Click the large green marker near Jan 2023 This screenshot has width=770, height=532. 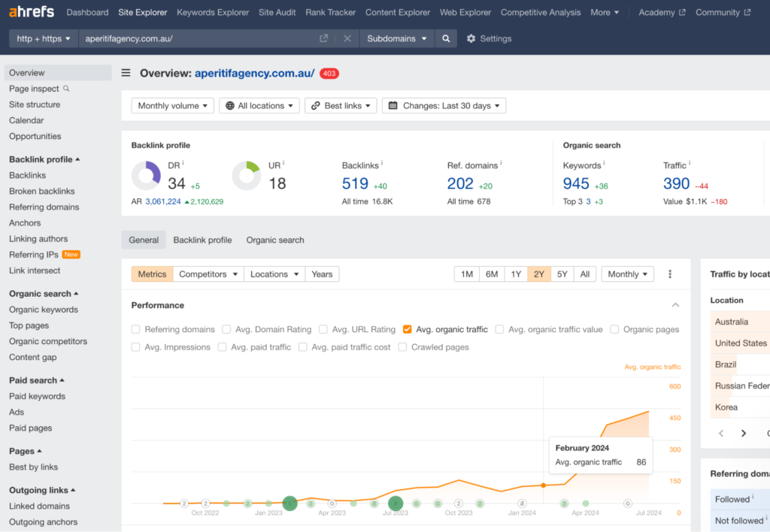[x=290, y=503]
